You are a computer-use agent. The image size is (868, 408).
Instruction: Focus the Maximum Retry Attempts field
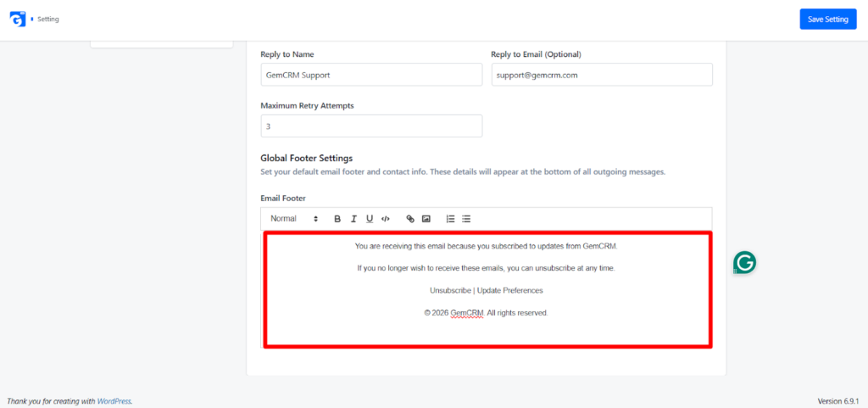tap(371, 126)
